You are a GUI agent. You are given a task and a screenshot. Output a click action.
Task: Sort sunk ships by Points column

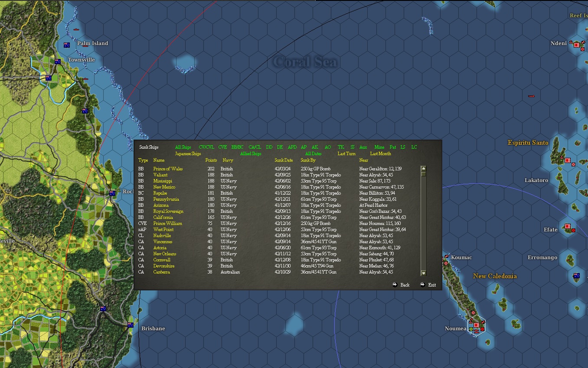pyautogui.click(x=211, y=160)
